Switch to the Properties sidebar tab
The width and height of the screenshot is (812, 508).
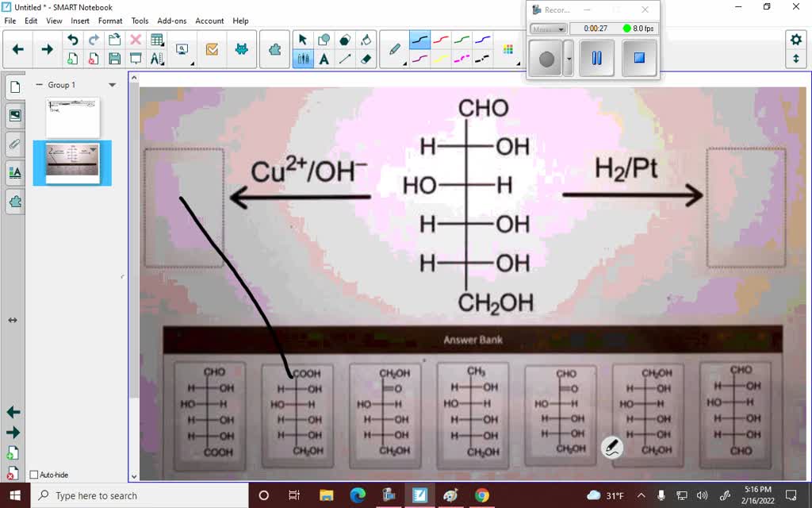[x=15, y=172]
